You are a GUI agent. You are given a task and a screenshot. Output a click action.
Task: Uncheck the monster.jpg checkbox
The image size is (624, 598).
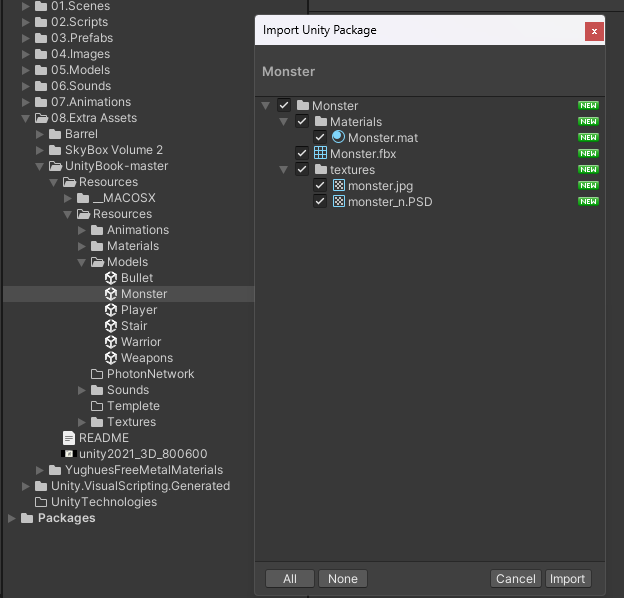(x=320, y=185)
